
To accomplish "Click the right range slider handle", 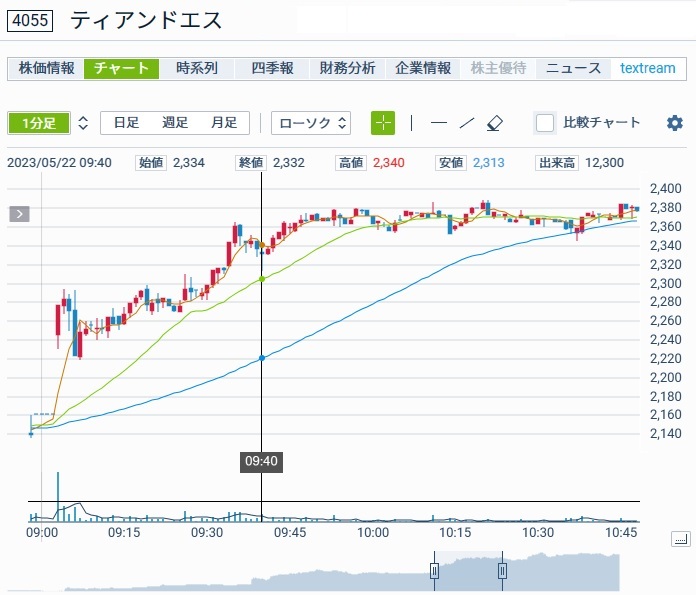I will click(x=502, y=571).
